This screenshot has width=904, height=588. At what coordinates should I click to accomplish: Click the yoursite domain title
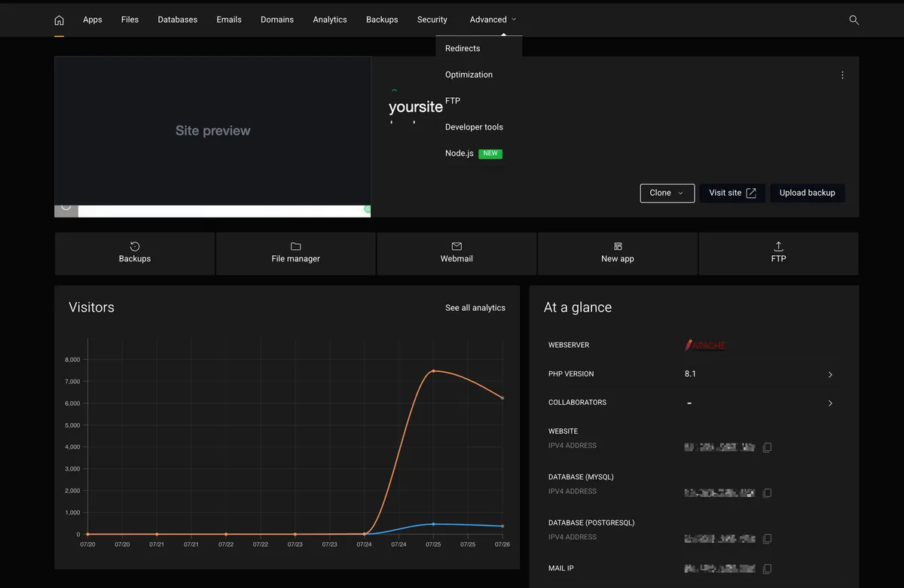[x=416, y=107]
